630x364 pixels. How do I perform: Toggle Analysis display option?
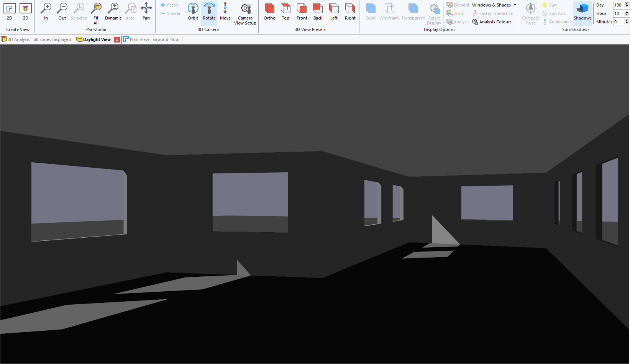point(458,22)
